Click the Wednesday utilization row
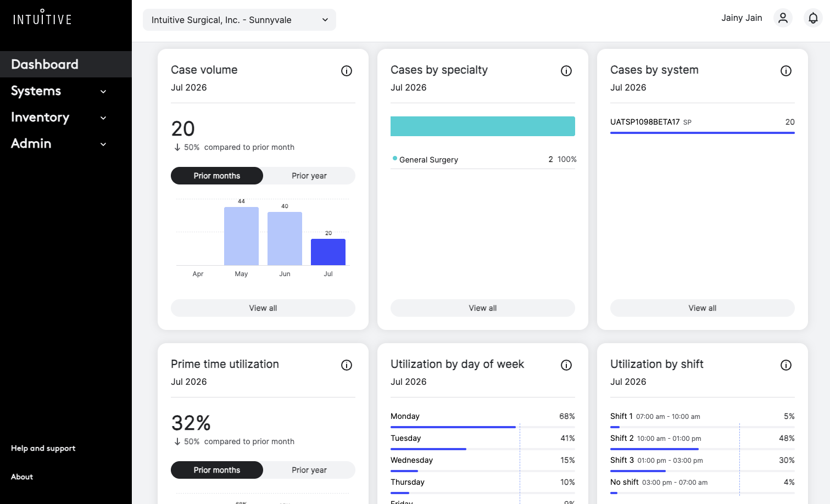The image size is (830, 504). (483, 463)
